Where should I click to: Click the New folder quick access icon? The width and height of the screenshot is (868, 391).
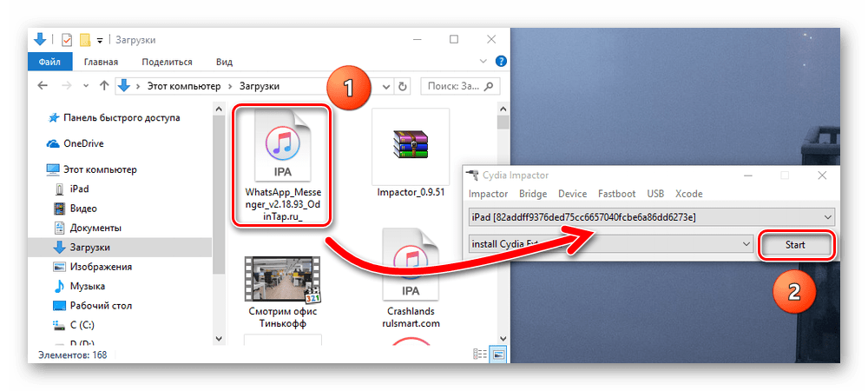[85, 40]
